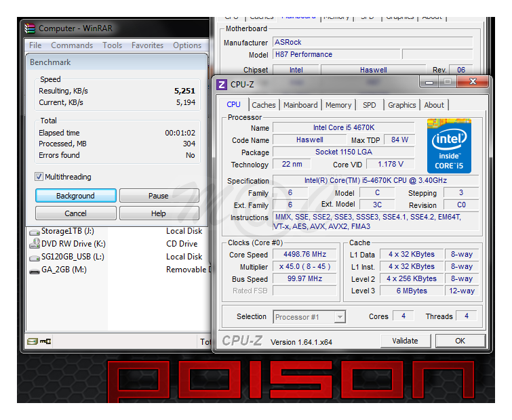Screen dimensions: 512x420
Task: Open the Graphics tab in CPU-Z
Action: [x=401, y=105]
